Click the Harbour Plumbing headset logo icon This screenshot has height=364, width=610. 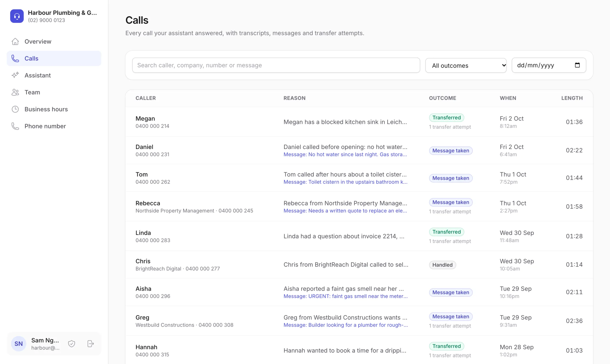[17, 16]
